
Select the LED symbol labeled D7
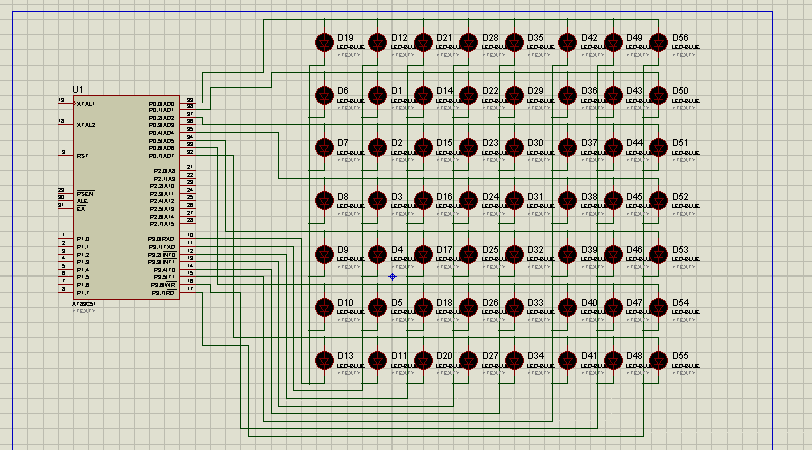tap(325, 148)
